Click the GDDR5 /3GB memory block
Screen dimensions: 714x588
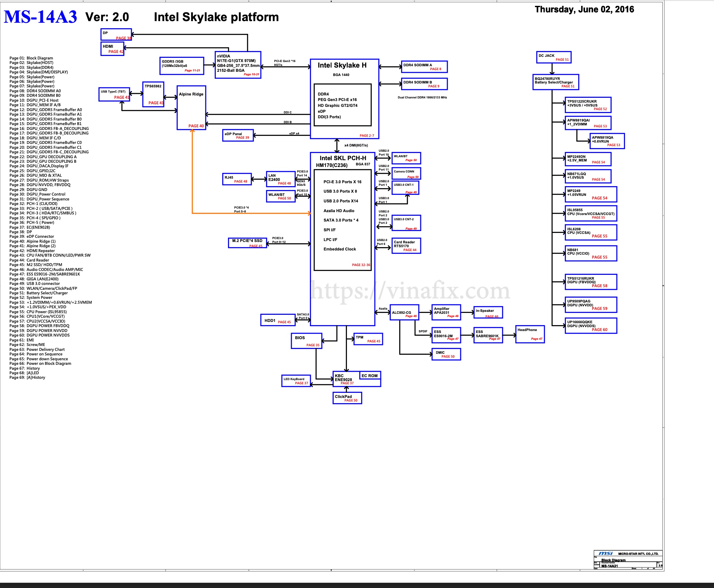coord(182,66)
